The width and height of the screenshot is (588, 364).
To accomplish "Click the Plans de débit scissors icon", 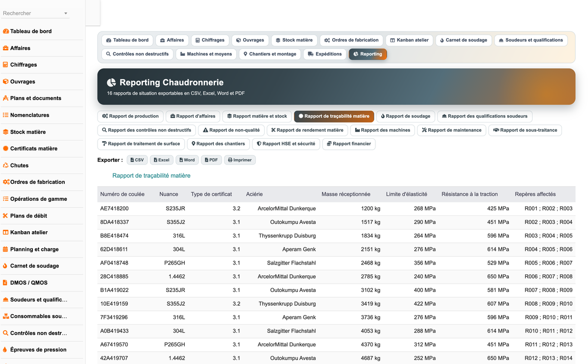I will (x=6, y=216).
